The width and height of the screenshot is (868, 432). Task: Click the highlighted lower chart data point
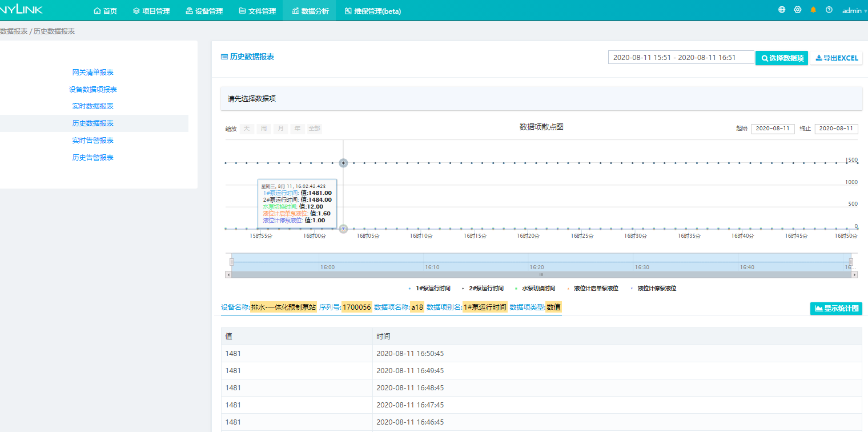[x=343, y=229]
